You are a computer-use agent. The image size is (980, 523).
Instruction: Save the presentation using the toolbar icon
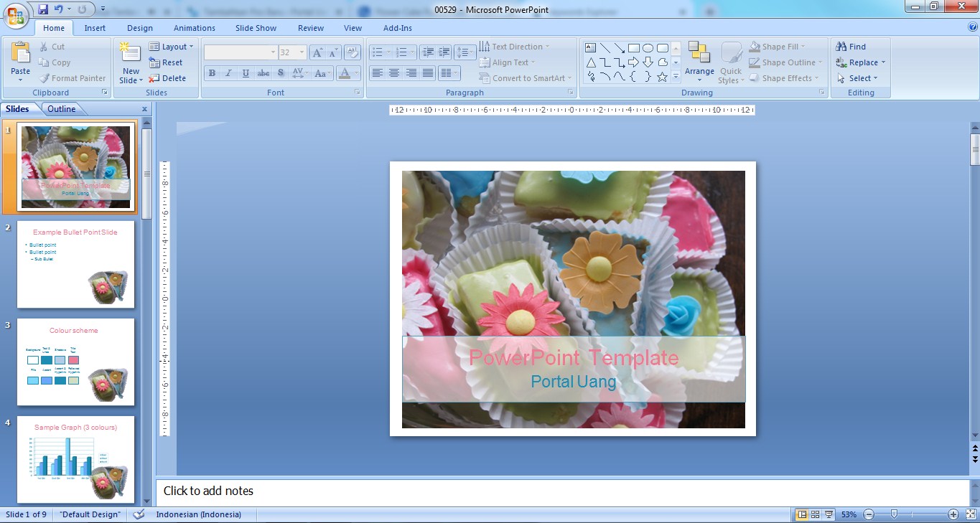pos(42,9)
